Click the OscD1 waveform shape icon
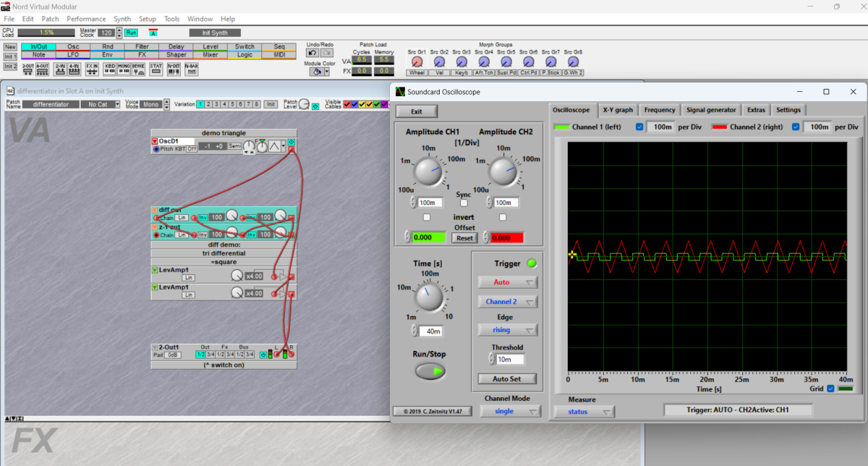868x466 pixels. pyautogui.click(x=275, y=147)
